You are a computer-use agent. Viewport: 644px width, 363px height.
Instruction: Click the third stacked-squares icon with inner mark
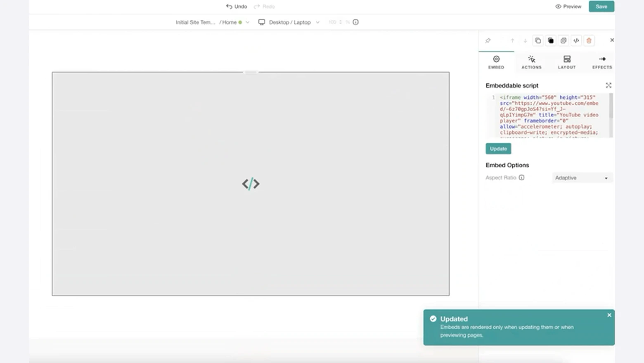tap(563, 40)
